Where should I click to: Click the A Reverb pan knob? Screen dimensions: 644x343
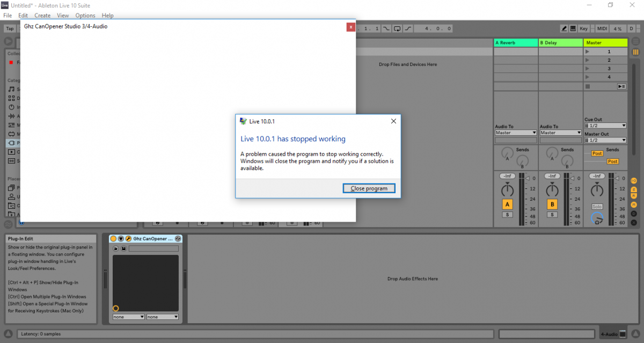(507, 189)
